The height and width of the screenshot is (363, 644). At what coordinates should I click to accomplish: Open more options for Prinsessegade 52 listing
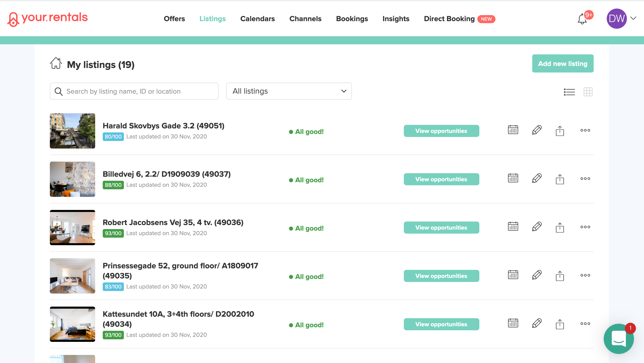585,275
